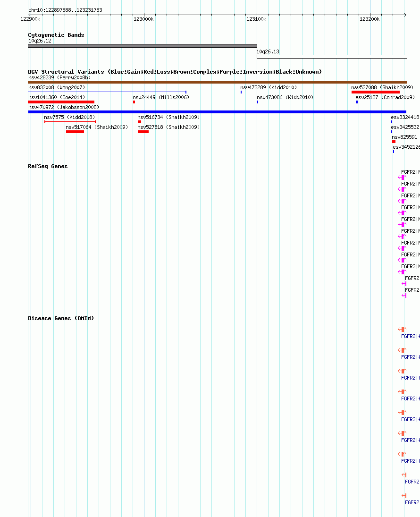Select the thick blue nsv470972 gain bar

point(217,112)
